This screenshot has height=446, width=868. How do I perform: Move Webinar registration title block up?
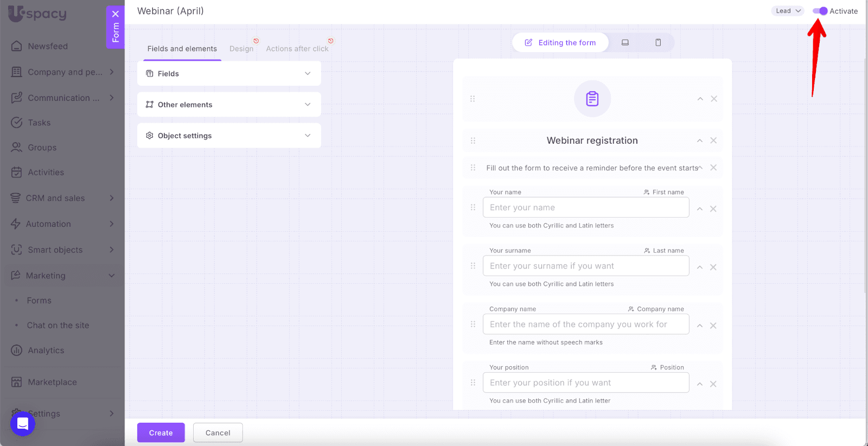tap(700, 141)
